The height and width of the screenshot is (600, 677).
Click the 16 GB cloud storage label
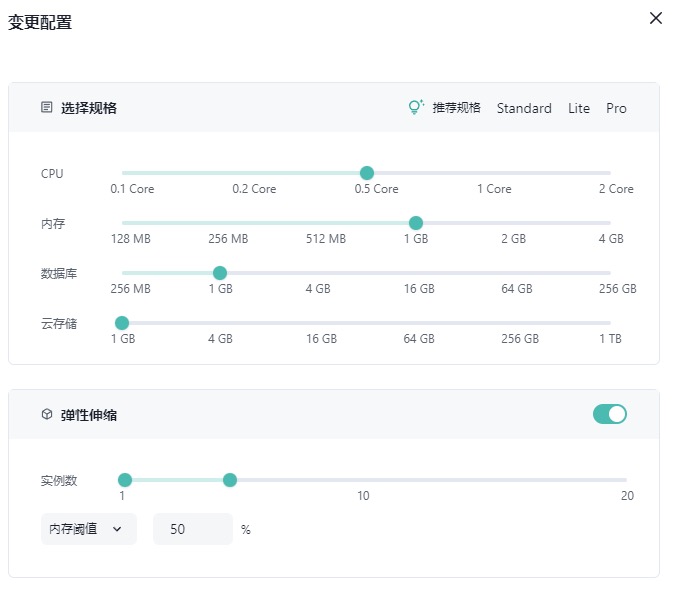click(x=322, y=339)
